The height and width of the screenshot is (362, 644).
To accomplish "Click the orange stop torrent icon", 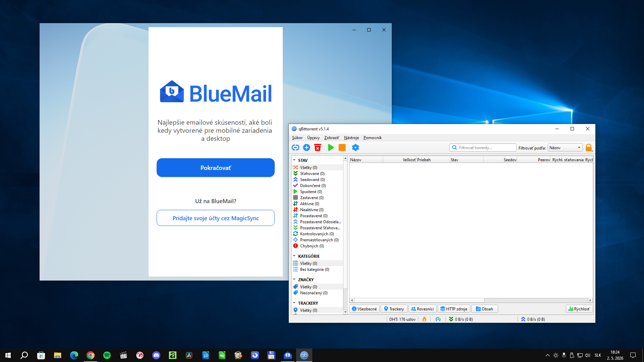I will (342, 147).
